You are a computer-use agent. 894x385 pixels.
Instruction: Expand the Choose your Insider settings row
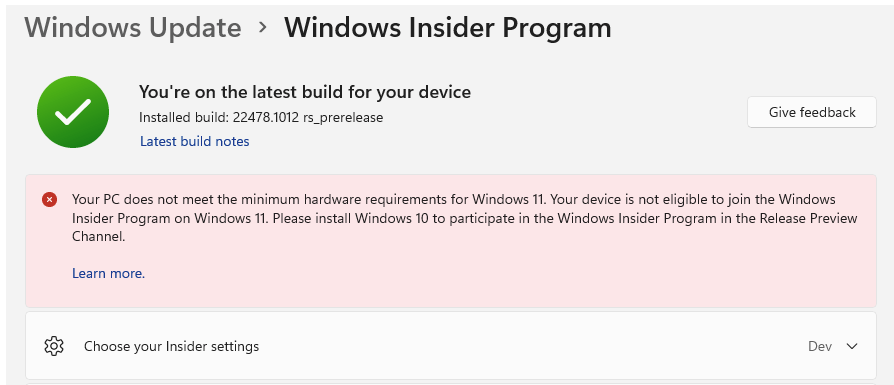450,346
